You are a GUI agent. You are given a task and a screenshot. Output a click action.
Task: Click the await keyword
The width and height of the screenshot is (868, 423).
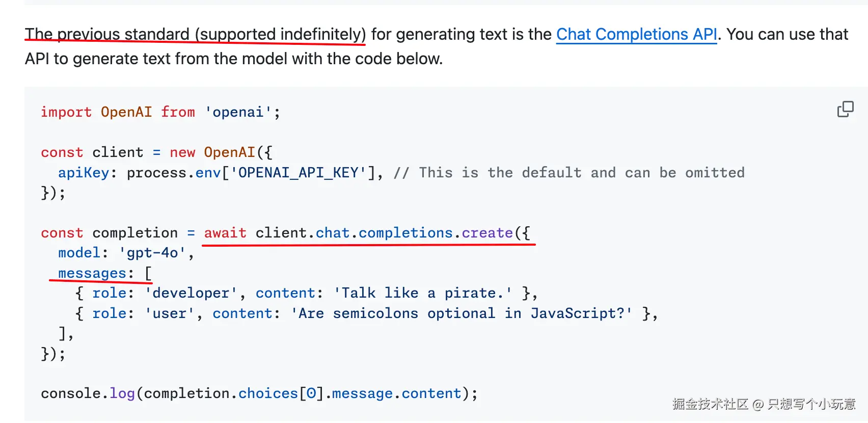225,233
